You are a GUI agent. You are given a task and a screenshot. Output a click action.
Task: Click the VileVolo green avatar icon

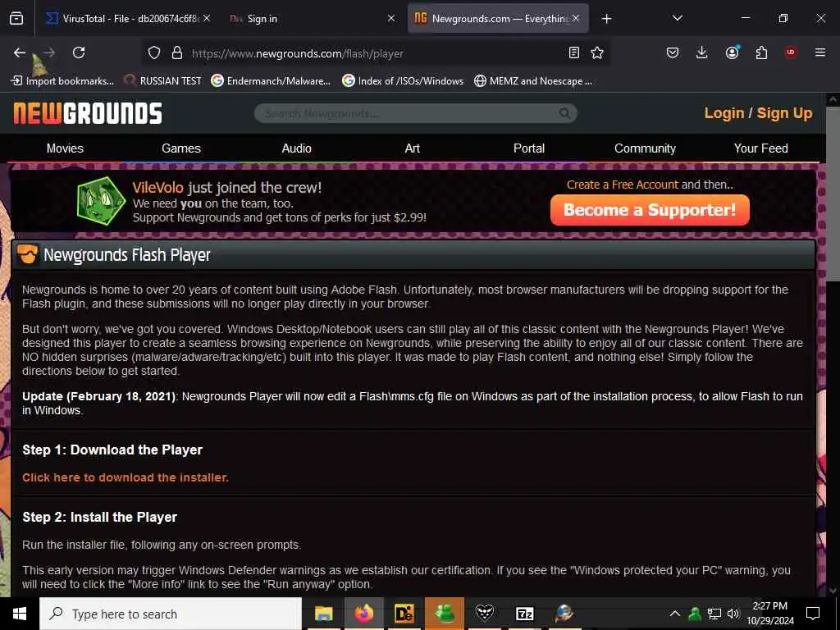point(101,201)
